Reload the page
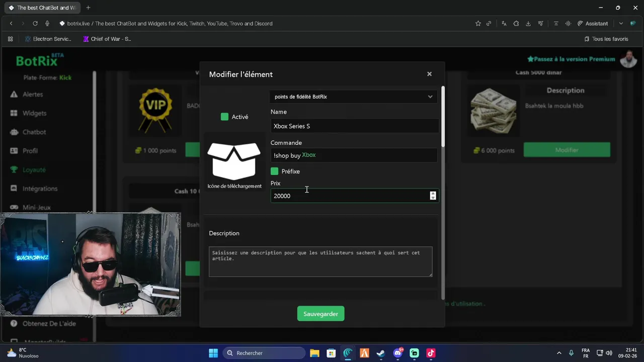 (35, 24)
